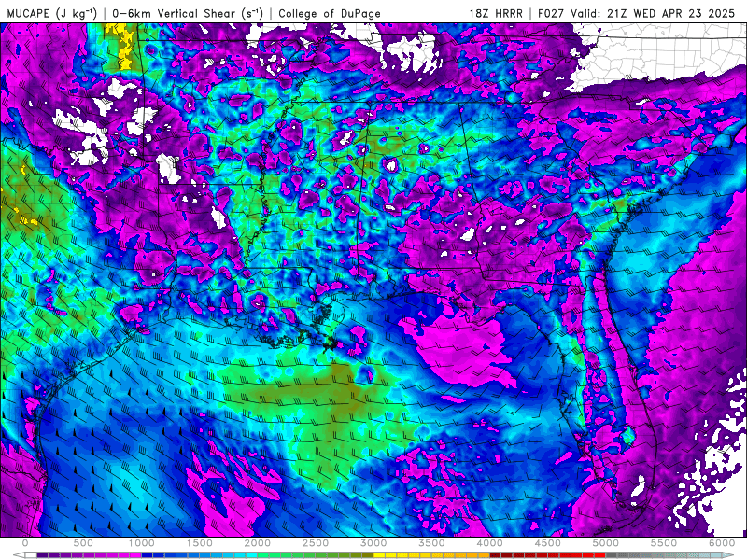The width and height of the screenshot is (747, 560).
Task: Click the 6000 label on the color scale
Action: 722,543
